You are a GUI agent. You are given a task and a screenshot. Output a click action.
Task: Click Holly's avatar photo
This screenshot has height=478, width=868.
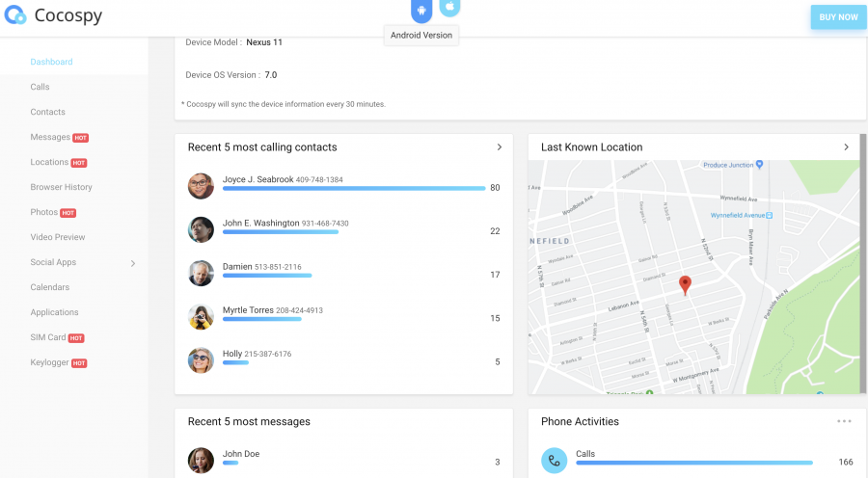pos(201,360)
